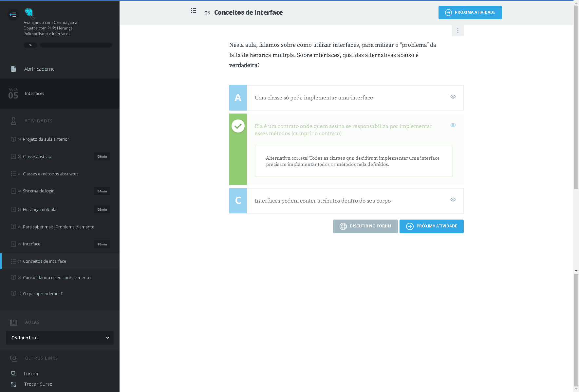Viewport: 579px width, 392px height.
Task: Click the course logo icon
Action: (x=29, y=13)
